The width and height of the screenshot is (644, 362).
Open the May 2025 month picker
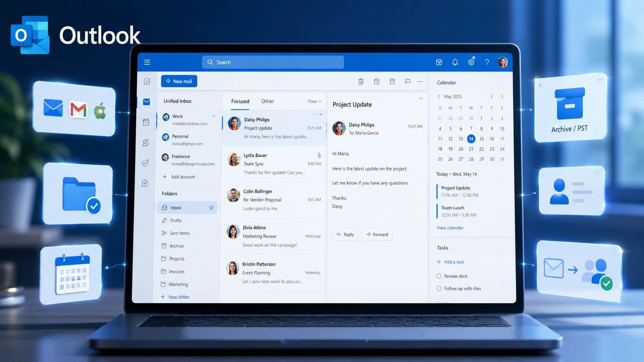point(453,97)
